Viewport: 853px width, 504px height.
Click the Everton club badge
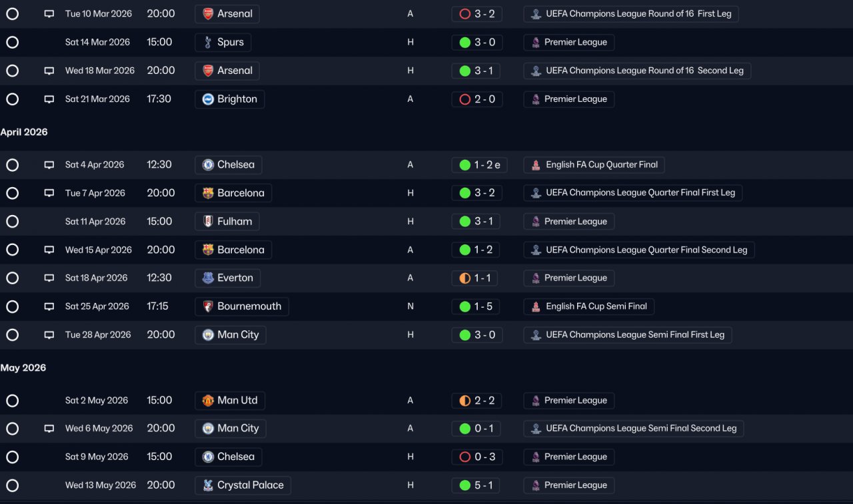click(208, 278)
